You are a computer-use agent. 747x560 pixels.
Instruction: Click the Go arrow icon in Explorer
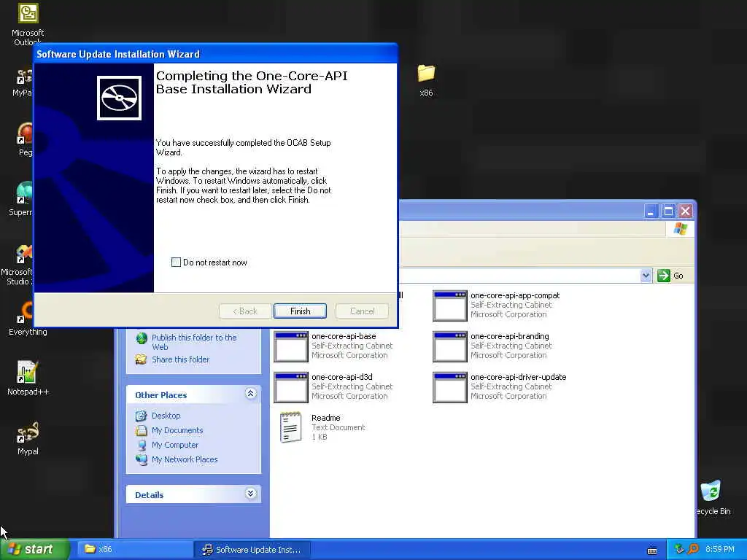click(x=664, y=275)
